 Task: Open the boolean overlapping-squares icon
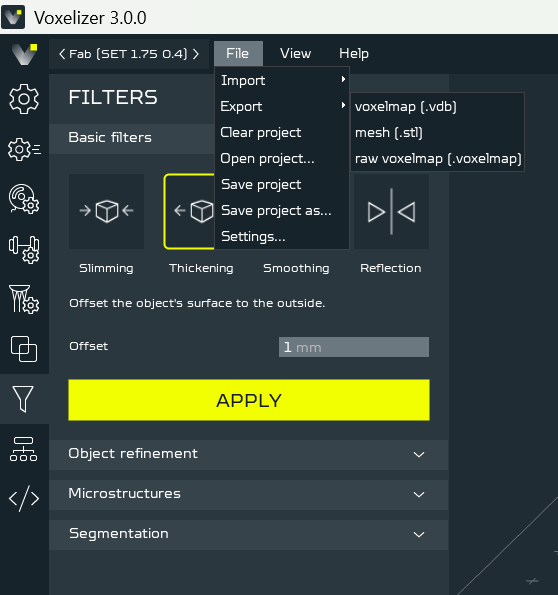pos(24,349)
